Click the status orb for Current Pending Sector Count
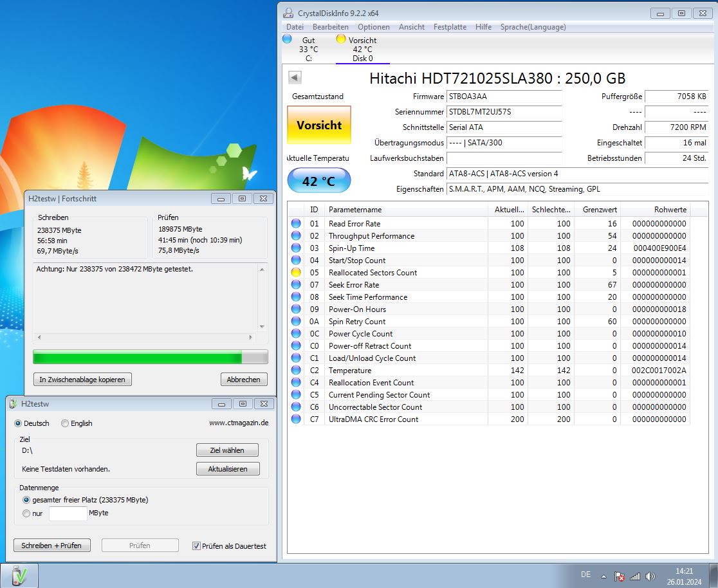The width and height of the screenshot is (718, 588). 296,395
